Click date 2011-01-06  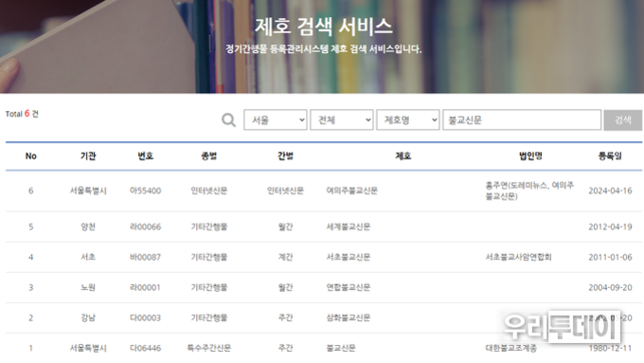click(610, 258)
